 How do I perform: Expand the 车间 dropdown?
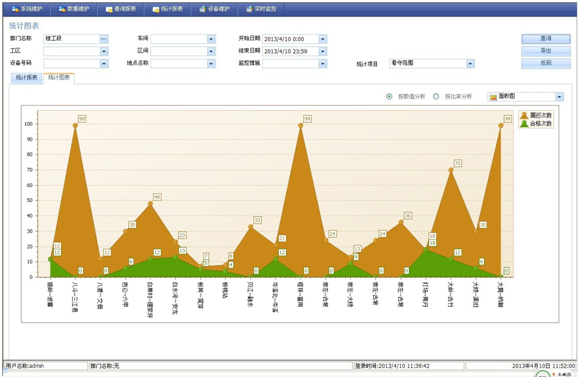click(211, 39)
